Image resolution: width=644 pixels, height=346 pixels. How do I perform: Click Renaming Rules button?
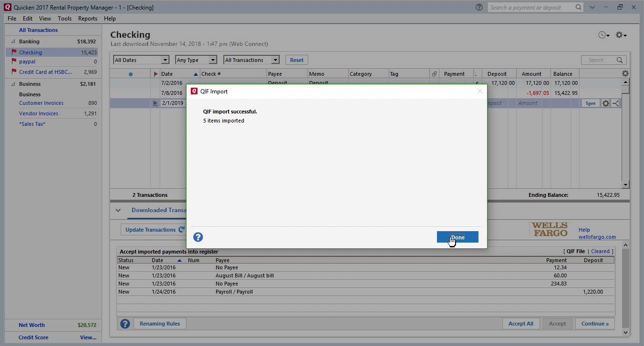click(x=160, y=324)
